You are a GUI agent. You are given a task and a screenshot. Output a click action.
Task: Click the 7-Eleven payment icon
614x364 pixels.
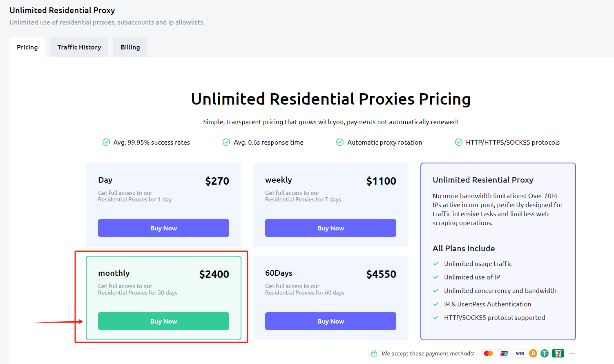point(558,353)
